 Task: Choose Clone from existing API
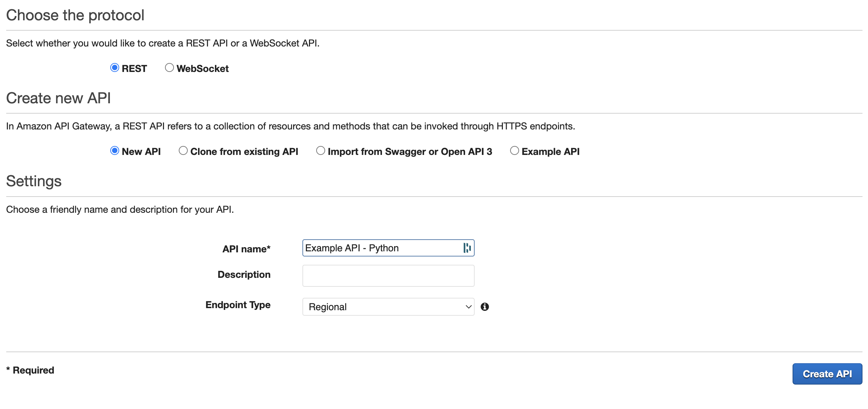pos(183,151)
